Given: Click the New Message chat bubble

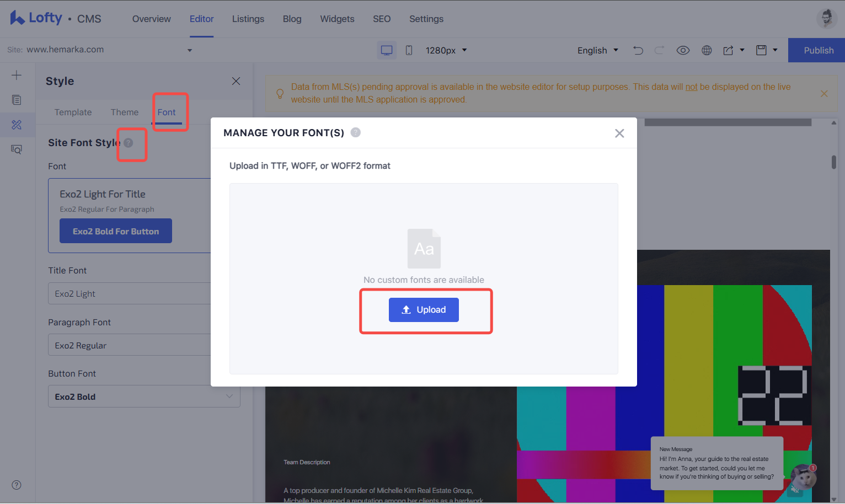Looking at the screenshot, I should click(717, 463).
